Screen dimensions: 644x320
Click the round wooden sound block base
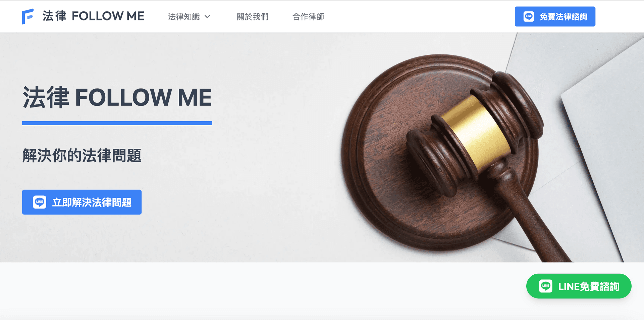386,188
